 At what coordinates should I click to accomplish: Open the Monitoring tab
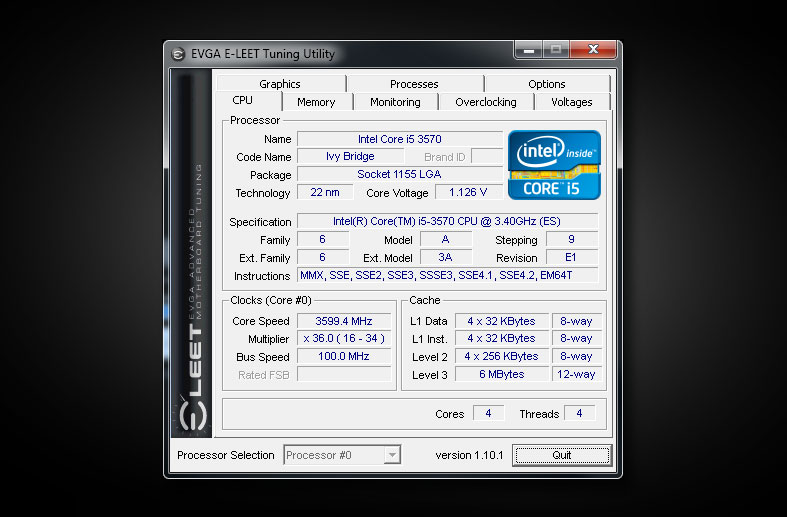click(396, 102)
